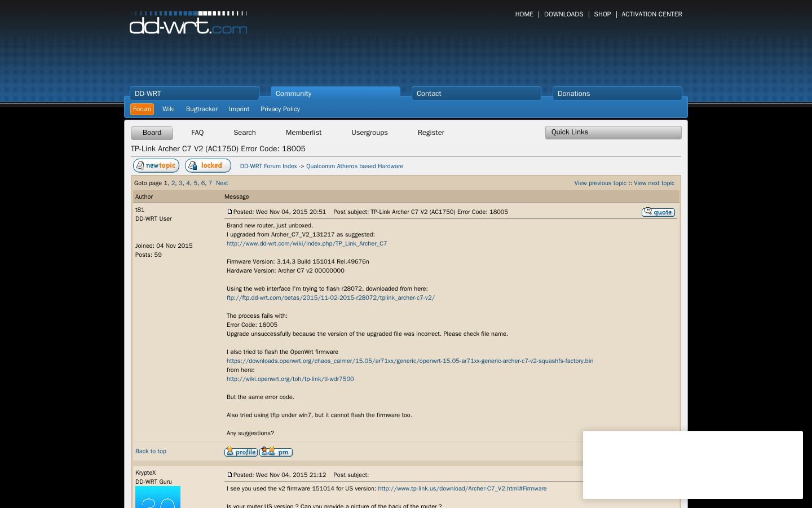Open SHOP in the header
Screen dimensions: 812x508
coord(602,14)
